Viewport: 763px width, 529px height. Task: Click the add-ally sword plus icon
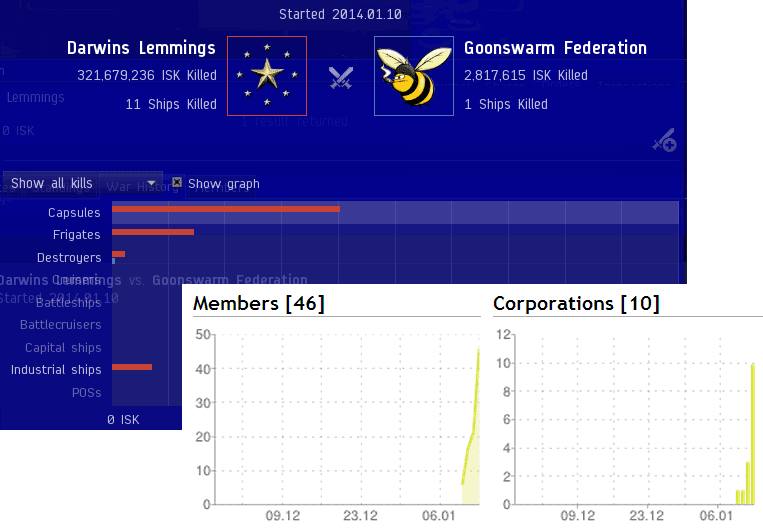(x=665, y=140)
